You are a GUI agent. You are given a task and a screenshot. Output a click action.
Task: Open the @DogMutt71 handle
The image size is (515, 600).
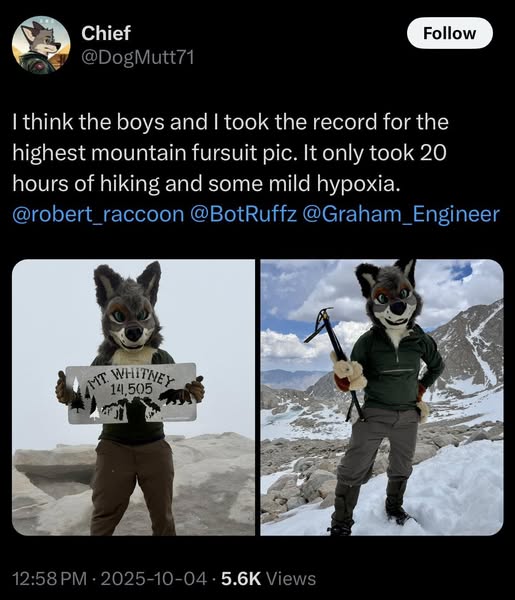[x=138, y=58]
